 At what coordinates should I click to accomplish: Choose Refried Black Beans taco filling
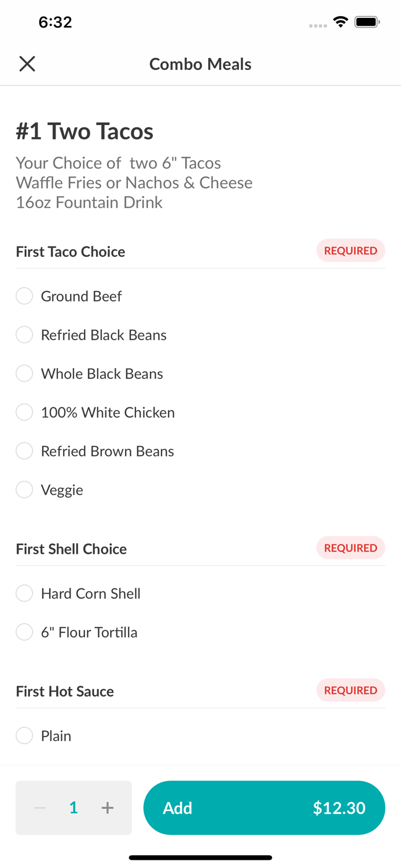(x=24, y=335)
